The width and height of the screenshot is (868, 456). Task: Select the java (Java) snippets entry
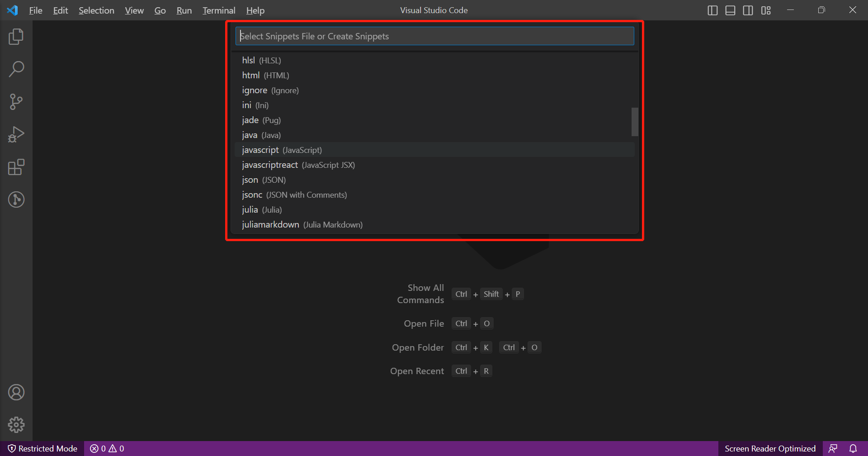pyautogui.click(x=434, y=135)
